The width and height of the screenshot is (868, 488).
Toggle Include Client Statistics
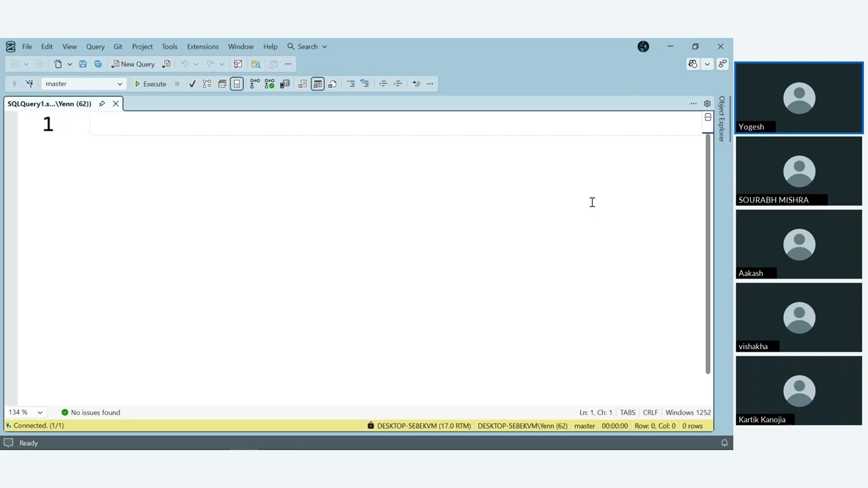pos(285,83)
